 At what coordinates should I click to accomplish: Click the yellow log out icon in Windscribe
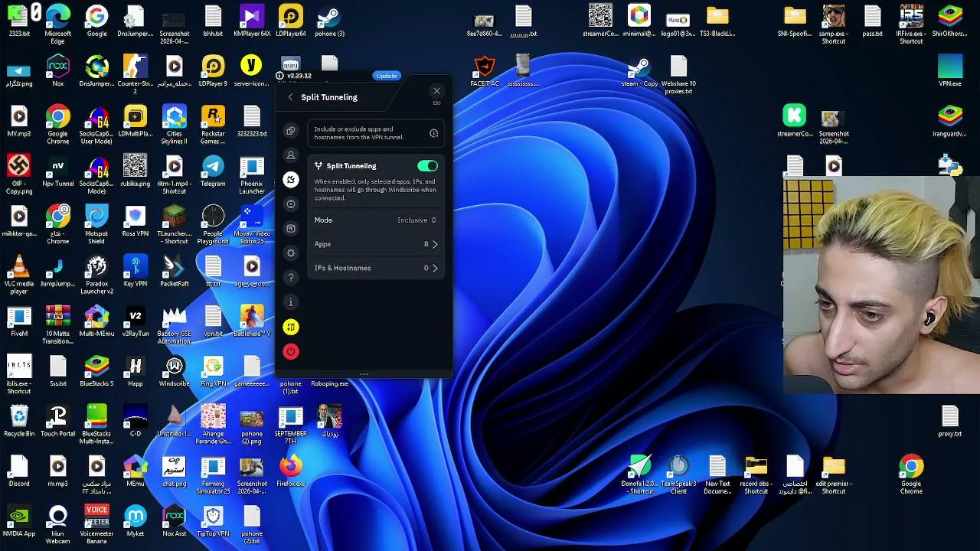point(290,327)
